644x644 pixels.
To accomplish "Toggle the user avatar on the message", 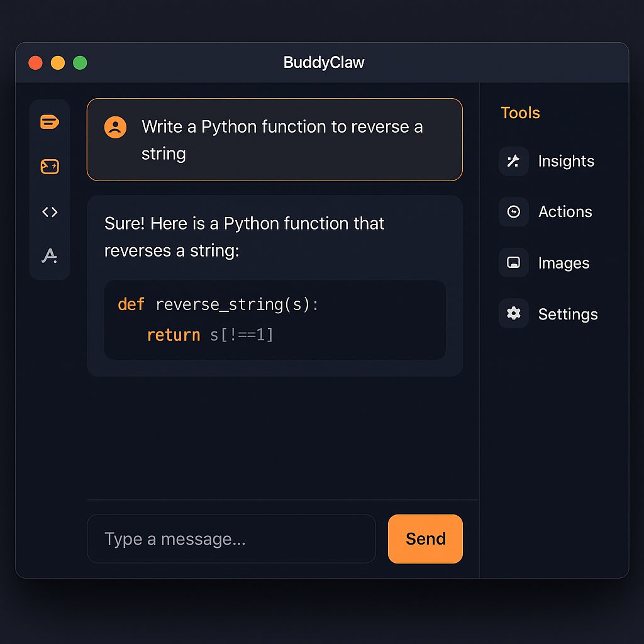I will pos(115,126).
